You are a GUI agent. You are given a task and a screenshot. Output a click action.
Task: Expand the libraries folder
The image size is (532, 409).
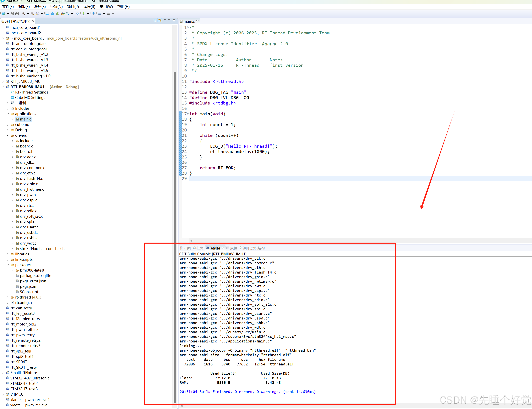8,254
